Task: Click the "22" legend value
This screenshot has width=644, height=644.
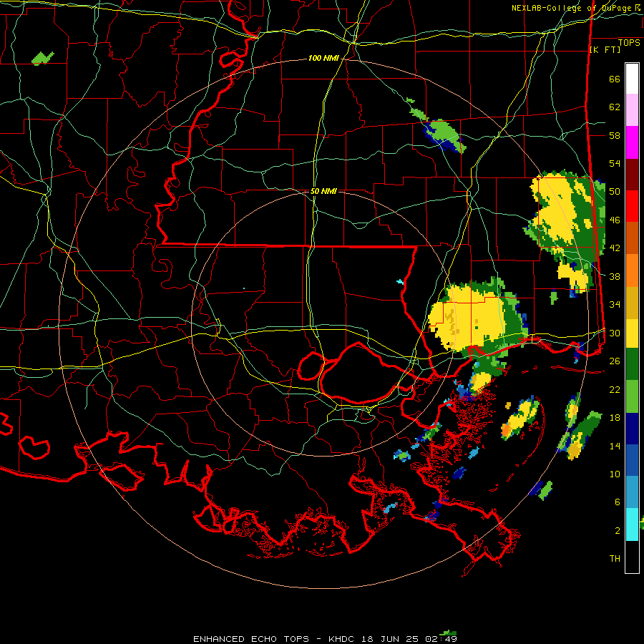Action: (615, 389)
